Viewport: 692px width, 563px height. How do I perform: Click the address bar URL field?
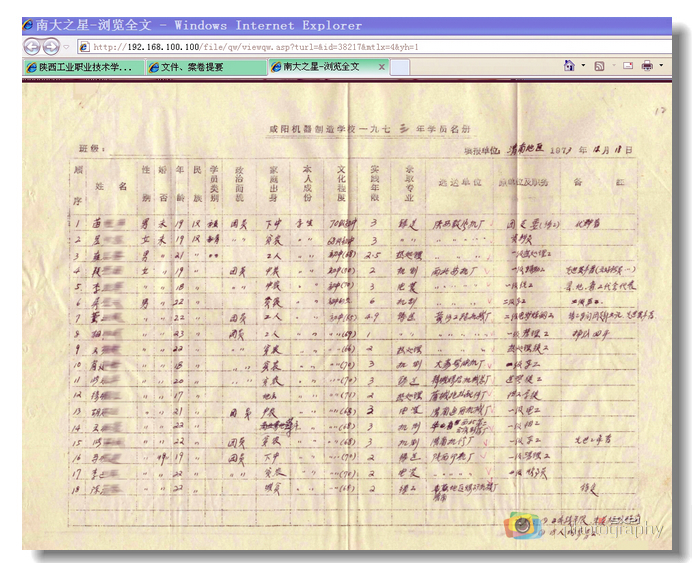coord(300,47)
